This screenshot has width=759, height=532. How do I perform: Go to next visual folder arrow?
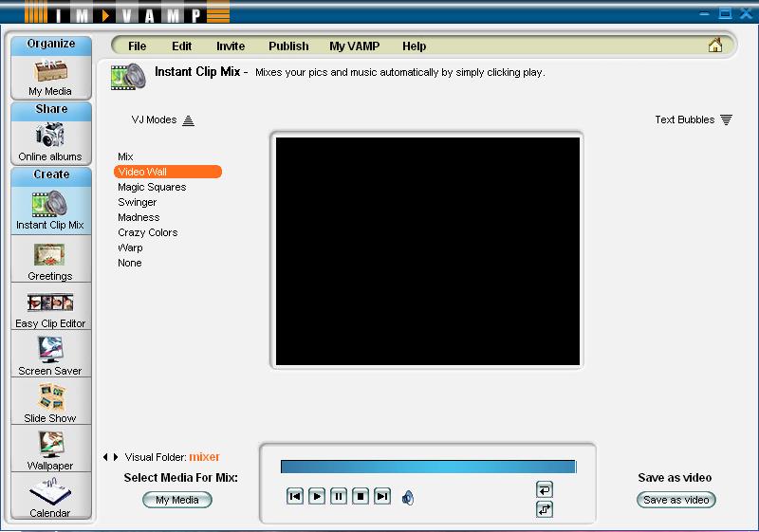[x=116, y=457]
